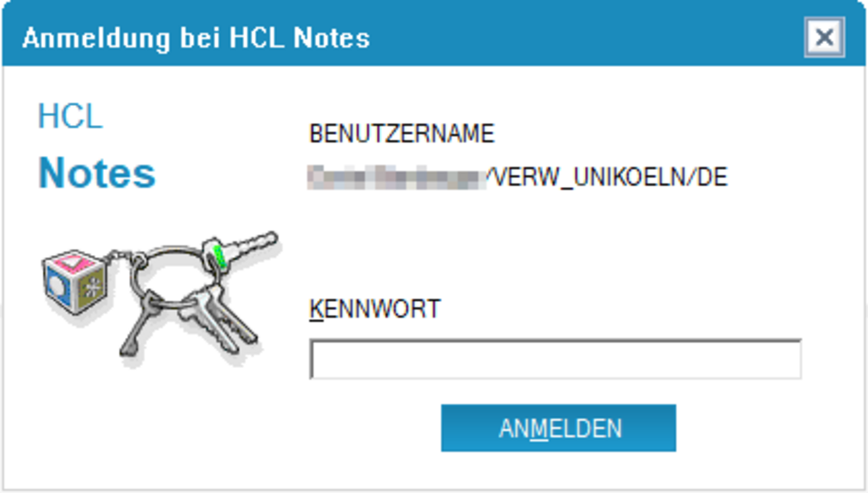The width and height of the screenshot is (868, 493).
Task: Click the blurred user name portion
Action: pyautogui.click(x=397, y=178)
